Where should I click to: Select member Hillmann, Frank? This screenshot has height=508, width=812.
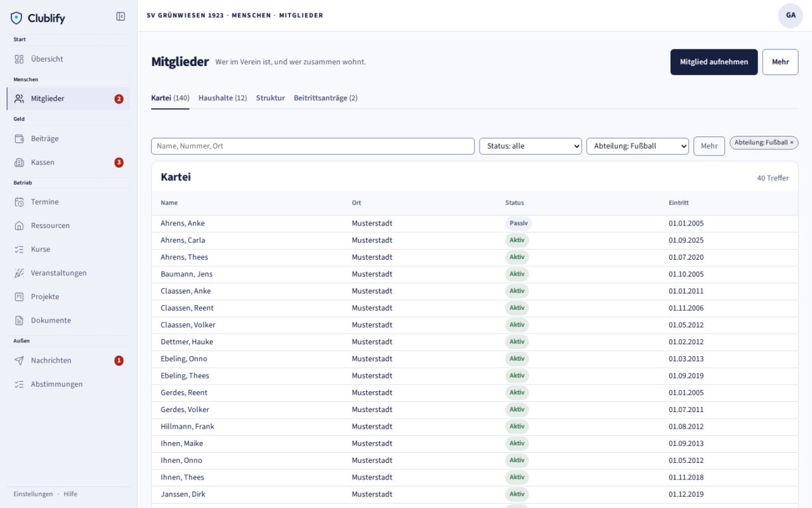tap(475, 427)
